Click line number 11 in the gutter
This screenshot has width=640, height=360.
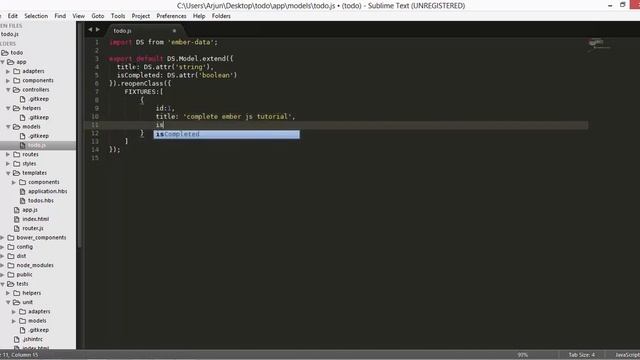(x=95, y=125)
